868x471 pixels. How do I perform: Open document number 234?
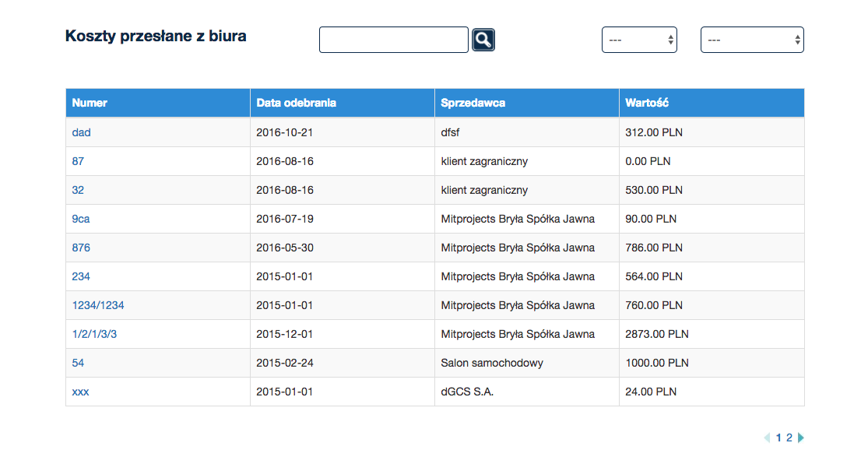click(81, 276)
